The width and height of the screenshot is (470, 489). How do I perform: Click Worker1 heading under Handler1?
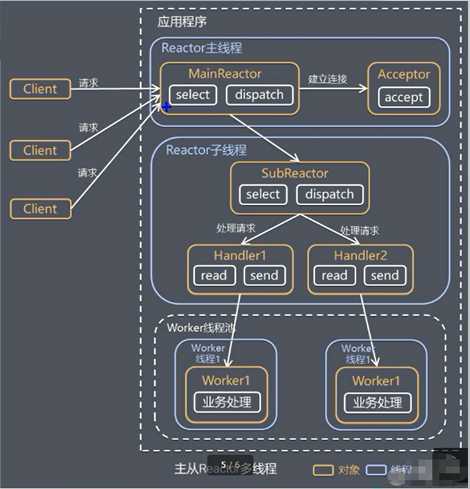point(226,380)
